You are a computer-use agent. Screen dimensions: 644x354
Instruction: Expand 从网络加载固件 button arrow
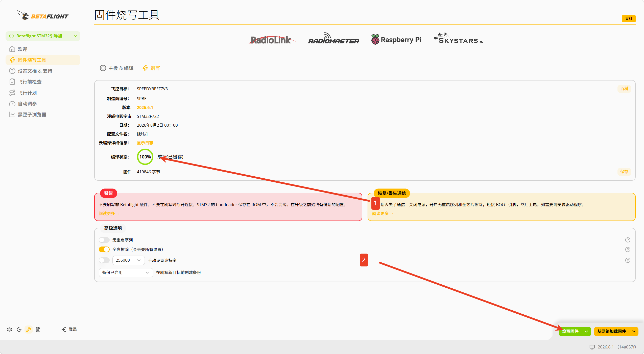(x=634, y=331)
